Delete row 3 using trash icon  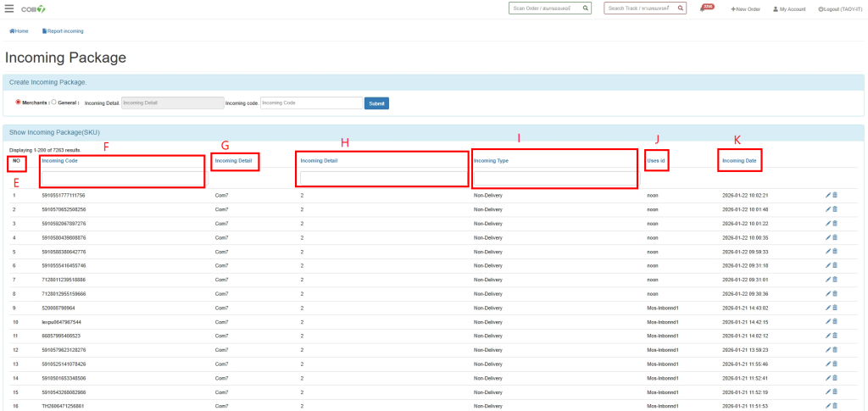click(x=835, y=223)
